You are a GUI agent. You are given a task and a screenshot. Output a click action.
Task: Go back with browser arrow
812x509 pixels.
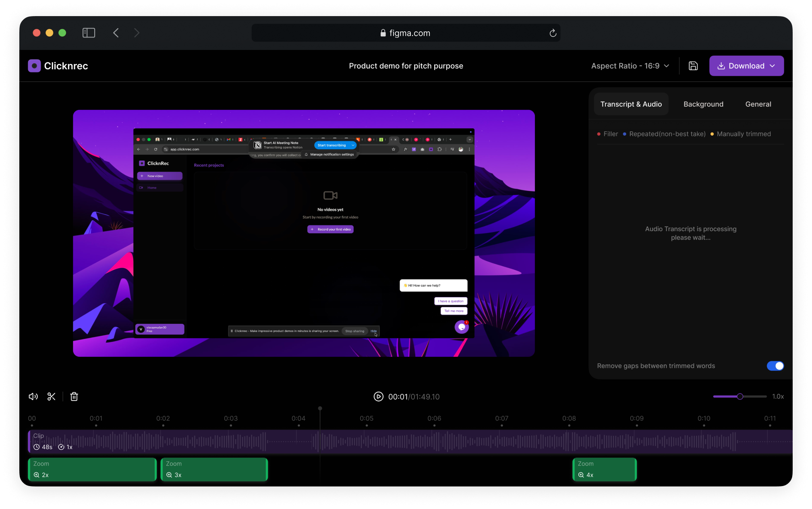(116, 33)
